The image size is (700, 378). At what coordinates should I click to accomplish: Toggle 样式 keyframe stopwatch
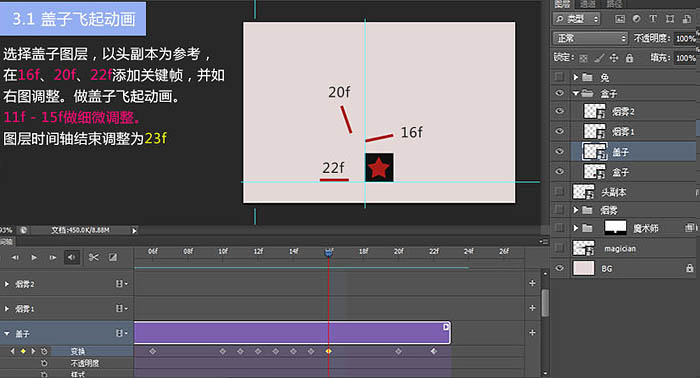pyautogui.click(x=44, y=374)
